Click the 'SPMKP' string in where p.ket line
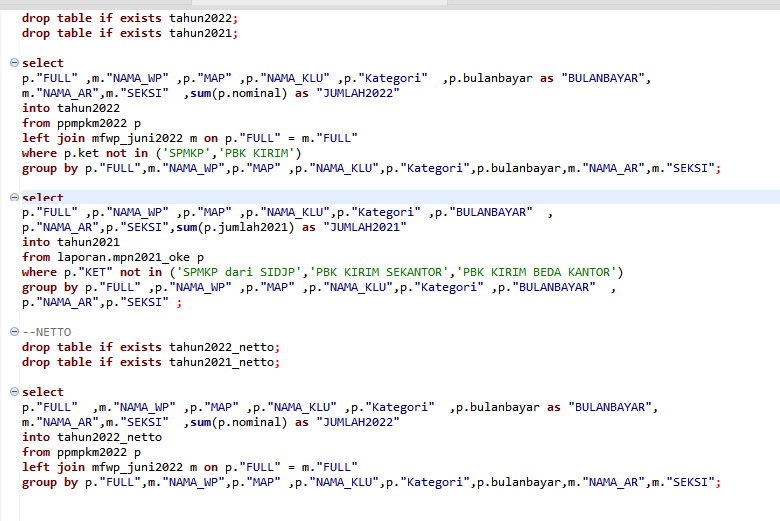780x521 pixels. coord(187,153)
